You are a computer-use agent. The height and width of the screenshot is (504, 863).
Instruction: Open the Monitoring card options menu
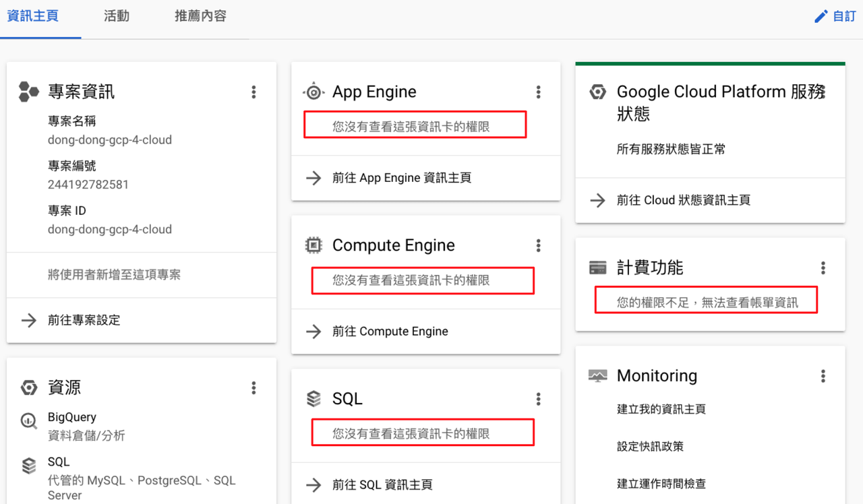click(x=823, y=376)
